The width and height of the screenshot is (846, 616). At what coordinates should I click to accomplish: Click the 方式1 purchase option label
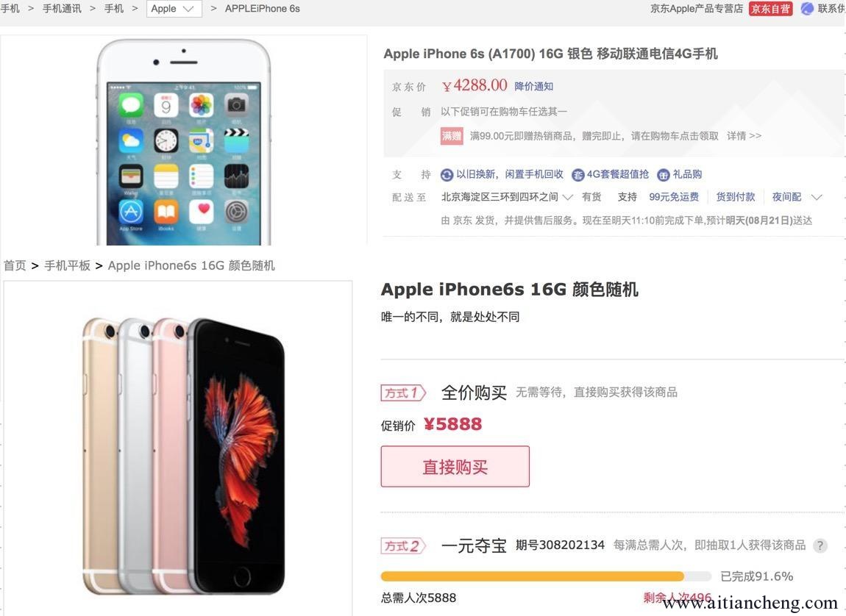point(403,393)
